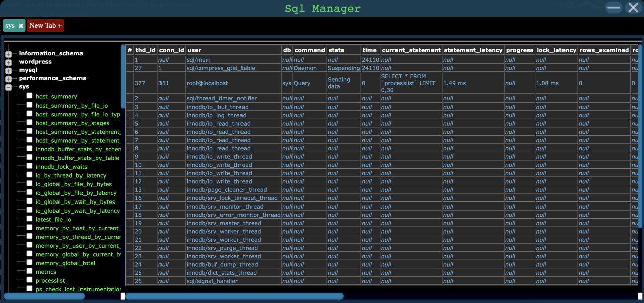Click the New Tab label
This screenshot has width=644, height=303.
coord(42,25)
